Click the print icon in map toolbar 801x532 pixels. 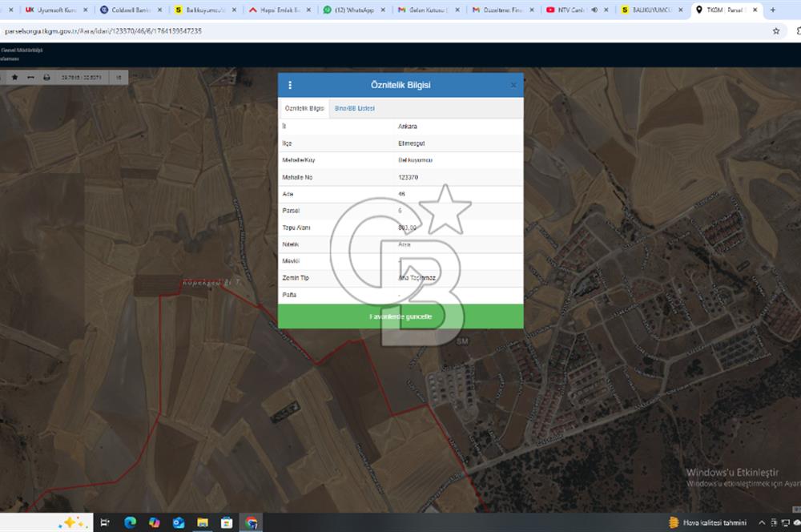coord(46,77)
